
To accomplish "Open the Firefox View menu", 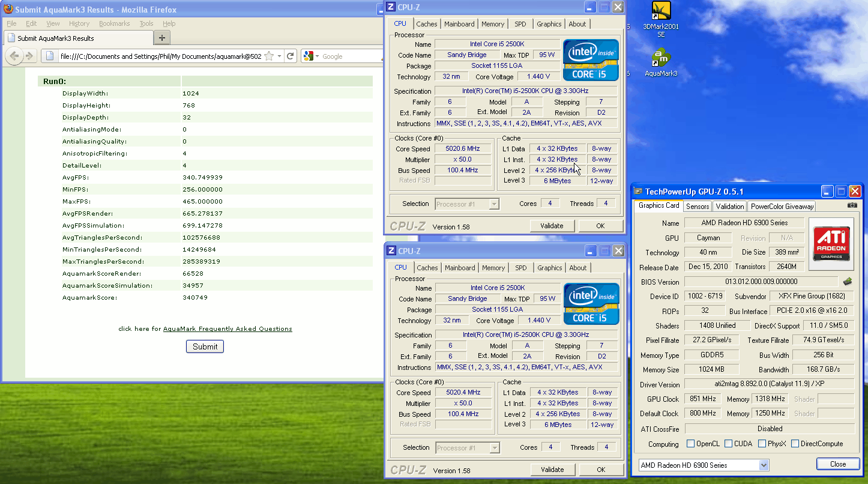I will coord(53,23).
